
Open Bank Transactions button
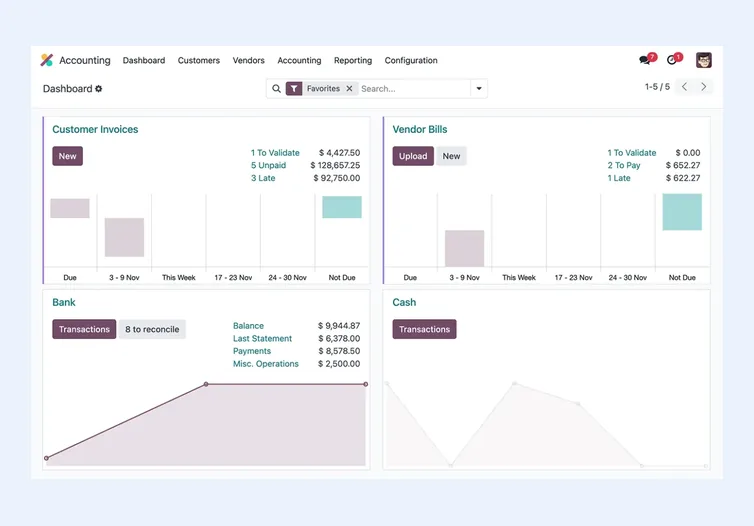(84, 329)
